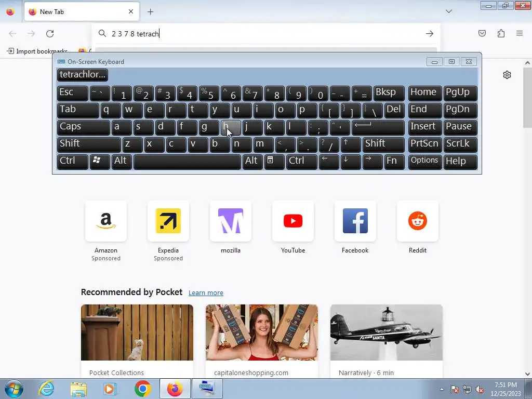
Task: Click the Del key on keyboard
Action: (394, 110)
